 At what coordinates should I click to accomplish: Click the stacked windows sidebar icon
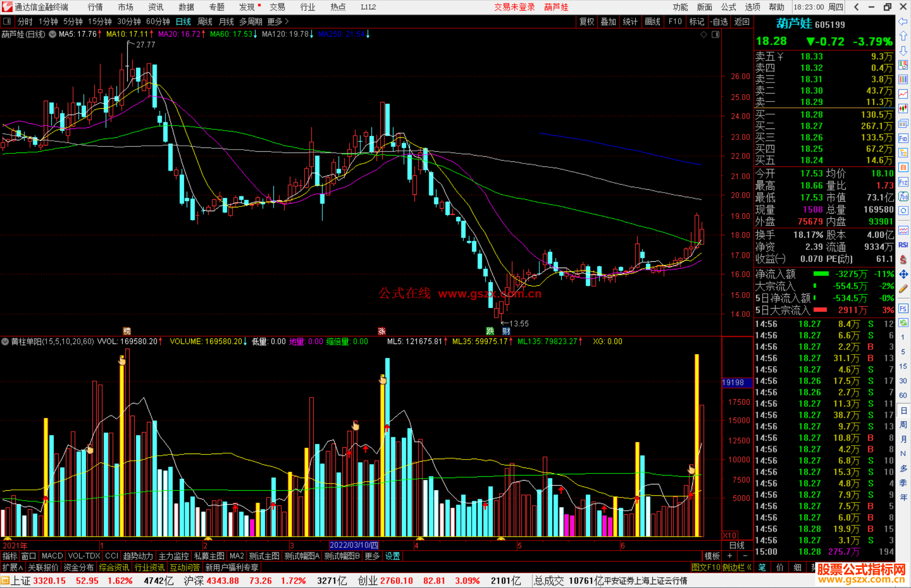pos(903,124)
